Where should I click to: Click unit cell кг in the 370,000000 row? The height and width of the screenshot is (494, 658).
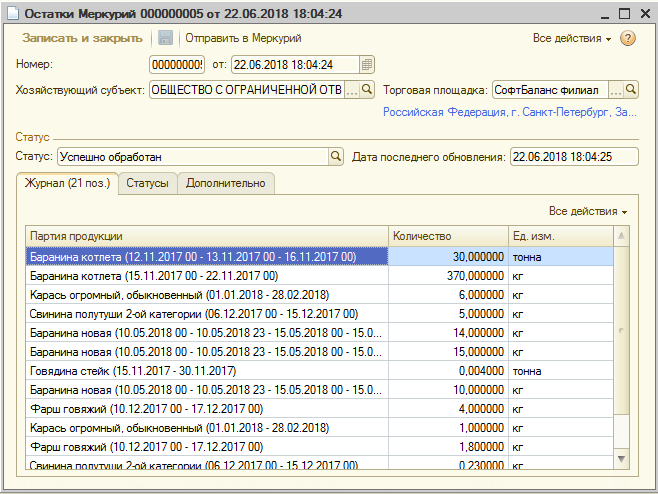[561, 276]
